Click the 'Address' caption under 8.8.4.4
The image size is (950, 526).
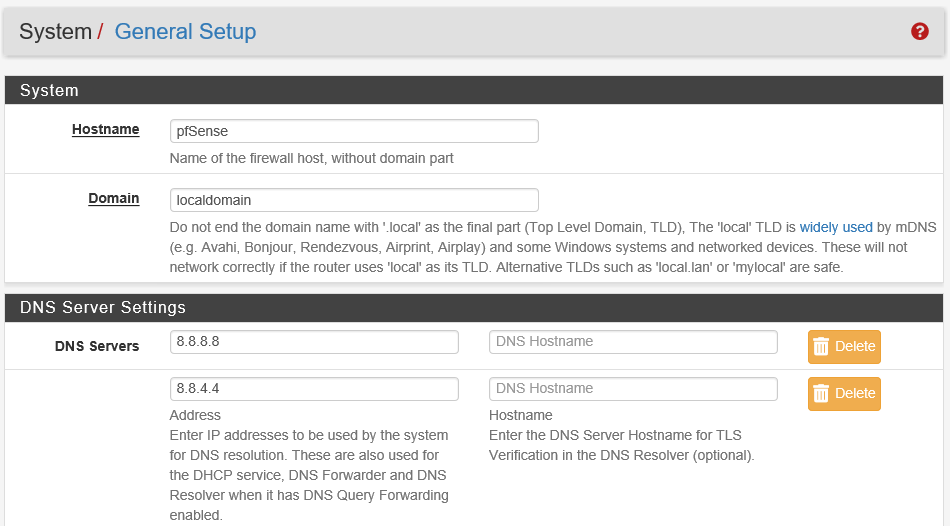click(195, 415)
